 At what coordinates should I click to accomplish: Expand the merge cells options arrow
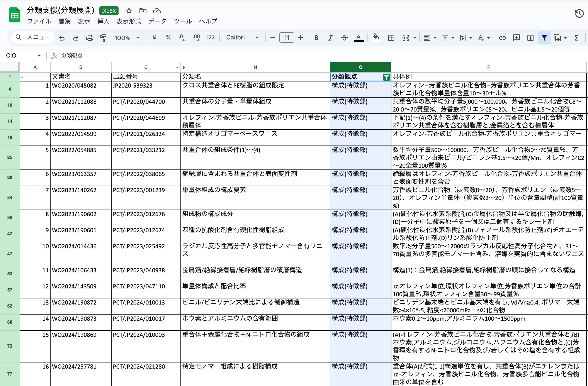(415, 38)
